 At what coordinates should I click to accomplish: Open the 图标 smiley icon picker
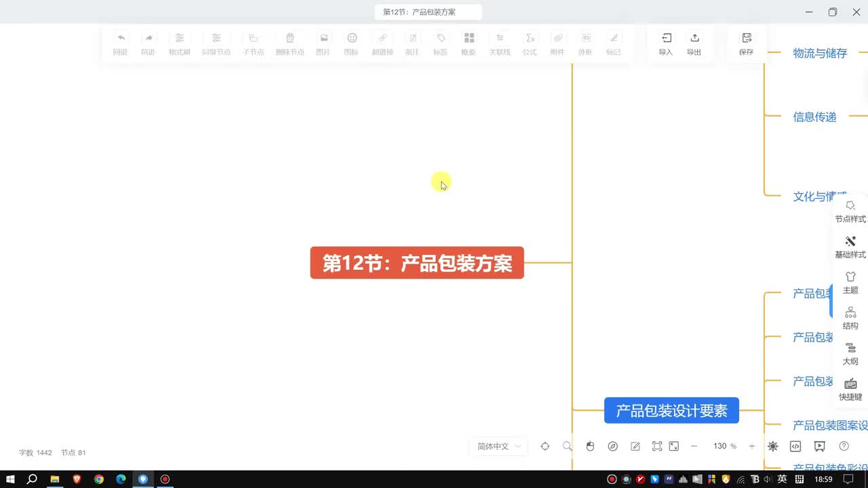click(x=351, y=44)
